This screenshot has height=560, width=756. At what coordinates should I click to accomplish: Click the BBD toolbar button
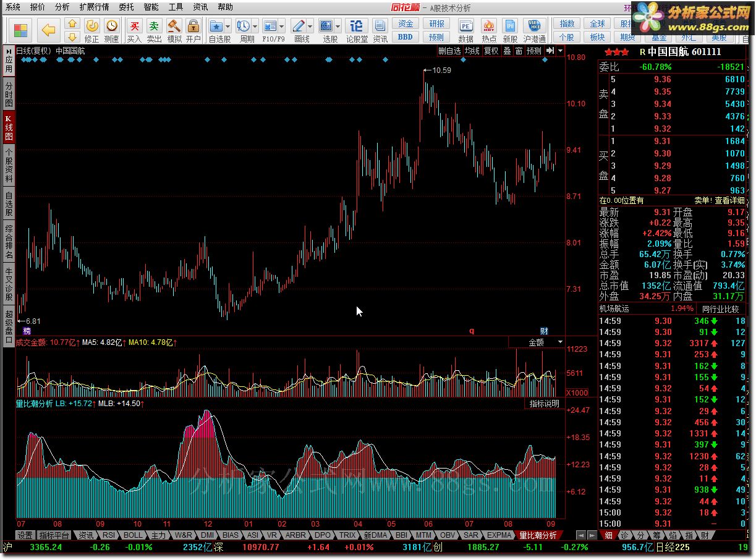coord(406,36)
